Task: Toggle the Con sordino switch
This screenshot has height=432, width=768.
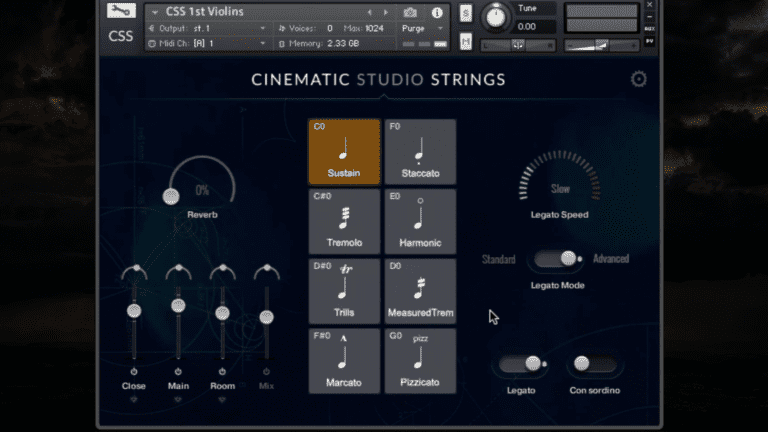Action: (594, 364)
